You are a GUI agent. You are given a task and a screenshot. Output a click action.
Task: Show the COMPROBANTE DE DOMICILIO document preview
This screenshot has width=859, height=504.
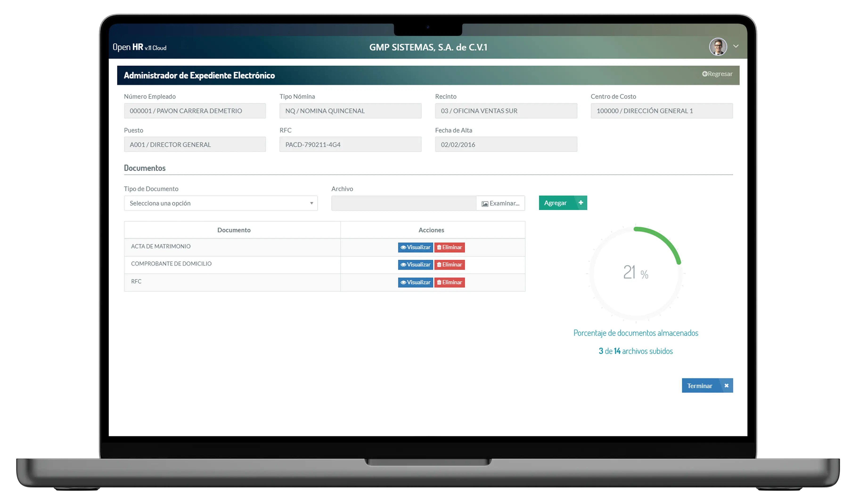[x=415, y=265]
